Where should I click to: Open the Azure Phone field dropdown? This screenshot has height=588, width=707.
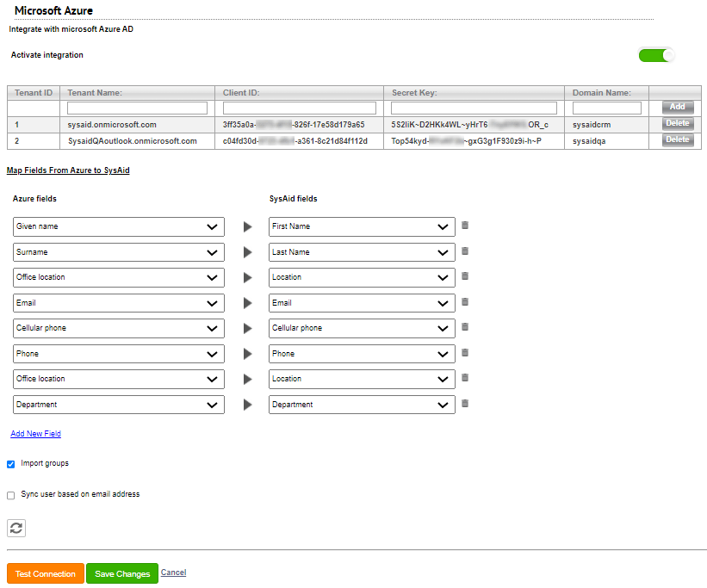point(119,354)
